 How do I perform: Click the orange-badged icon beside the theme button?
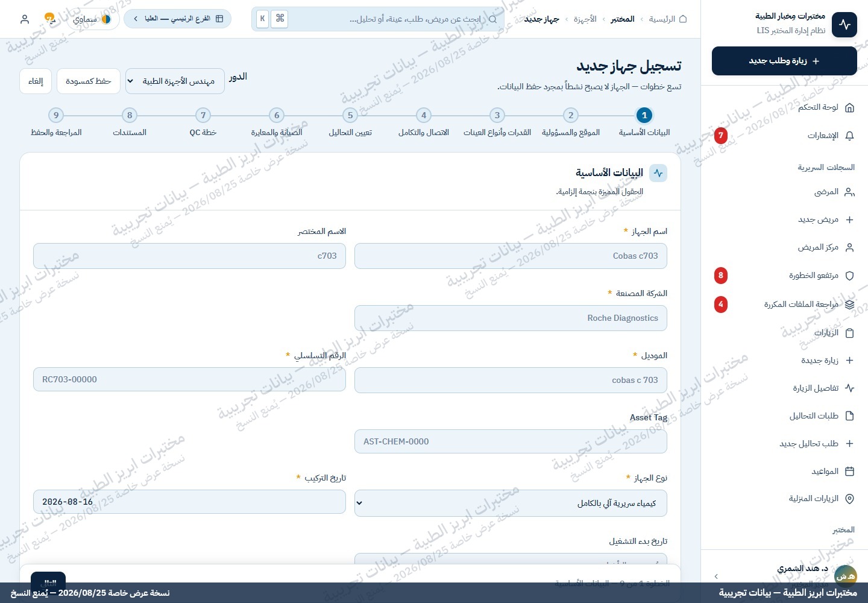50,19
